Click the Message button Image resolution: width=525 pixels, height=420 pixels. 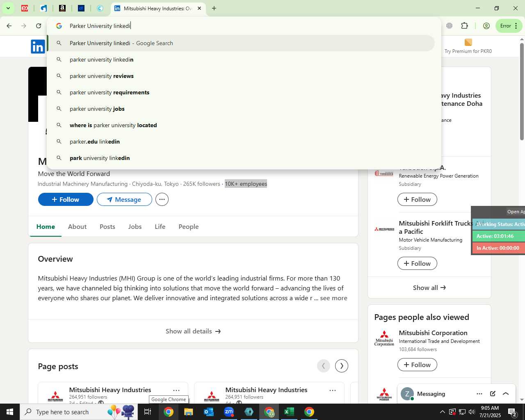coord(124,199)
